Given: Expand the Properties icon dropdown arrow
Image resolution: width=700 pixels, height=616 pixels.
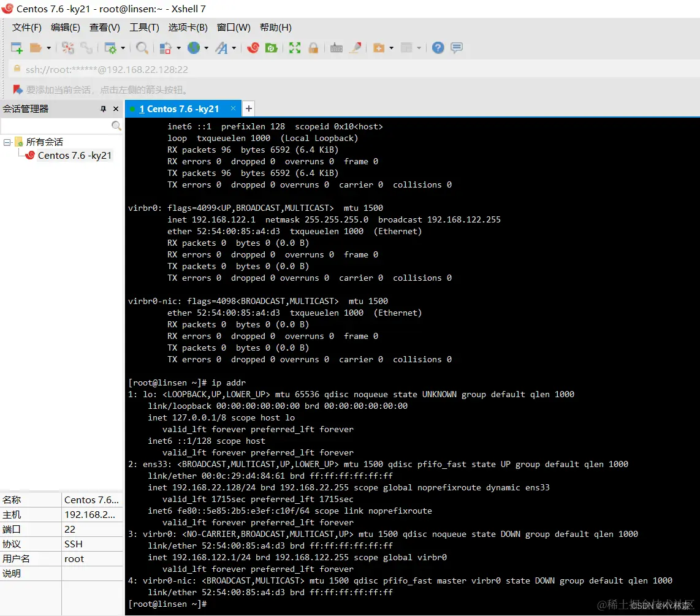Looking at the screenshot, I should point(123,48).
